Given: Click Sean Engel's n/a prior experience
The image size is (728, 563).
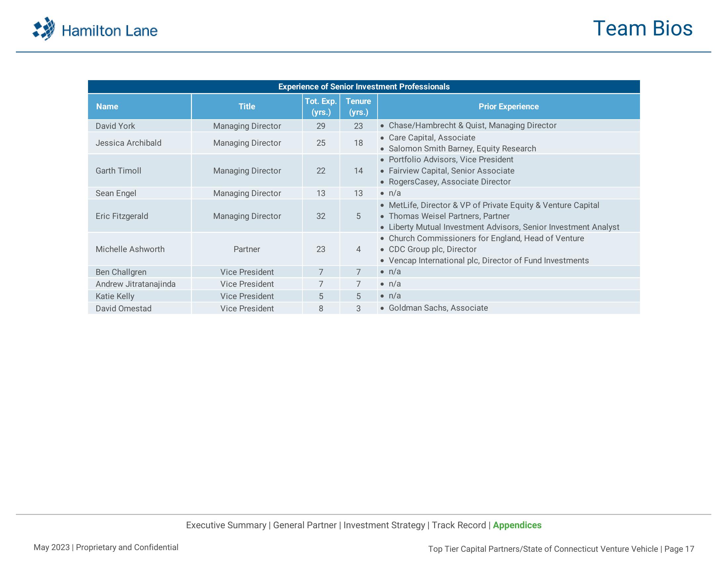Looking at the screenshot, I should coord(395,193).
